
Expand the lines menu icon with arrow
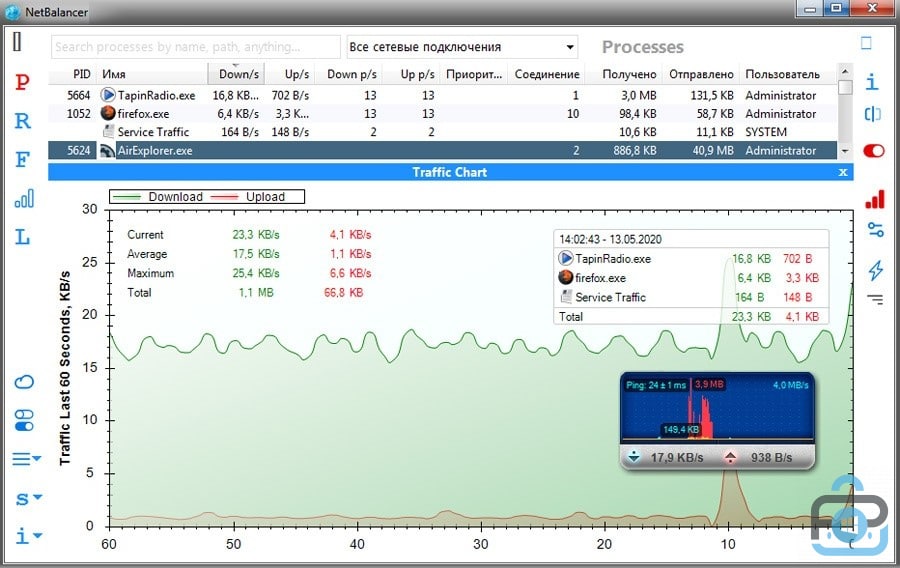point(26,459)
